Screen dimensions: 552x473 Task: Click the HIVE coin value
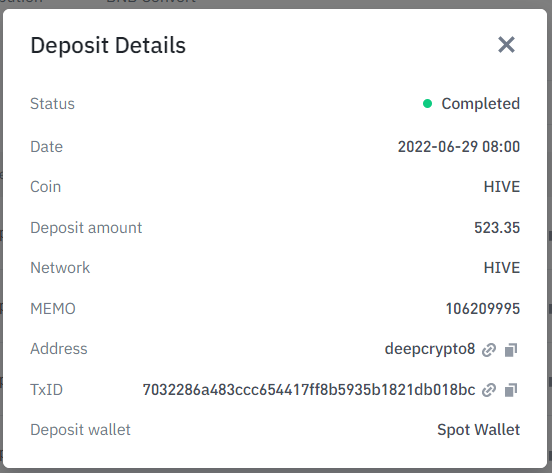pos(502,187)
